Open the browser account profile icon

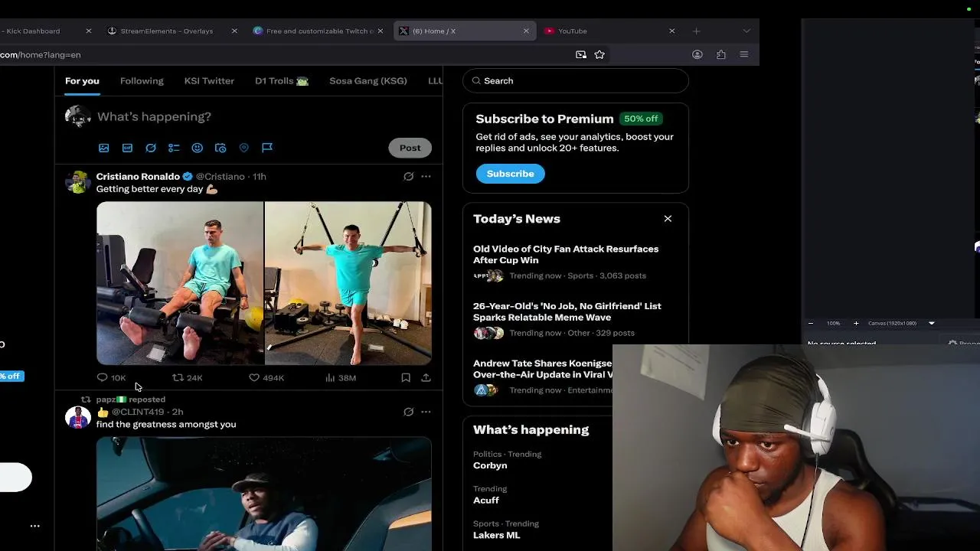(697, 54)
